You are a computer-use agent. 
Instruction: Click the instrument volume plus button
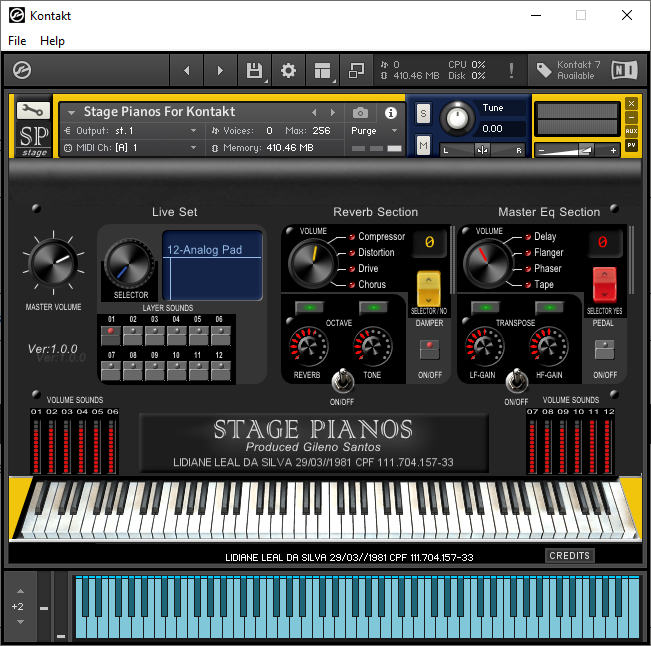tap(613, 151)
